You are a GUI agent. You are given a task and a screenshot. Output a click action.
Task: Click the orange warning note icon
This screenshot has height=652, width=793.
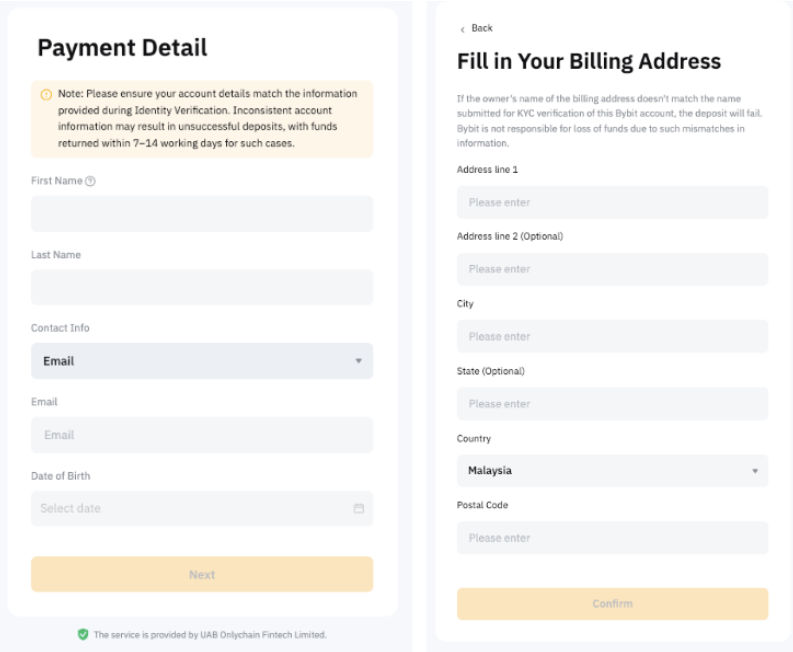pos(45,95)
